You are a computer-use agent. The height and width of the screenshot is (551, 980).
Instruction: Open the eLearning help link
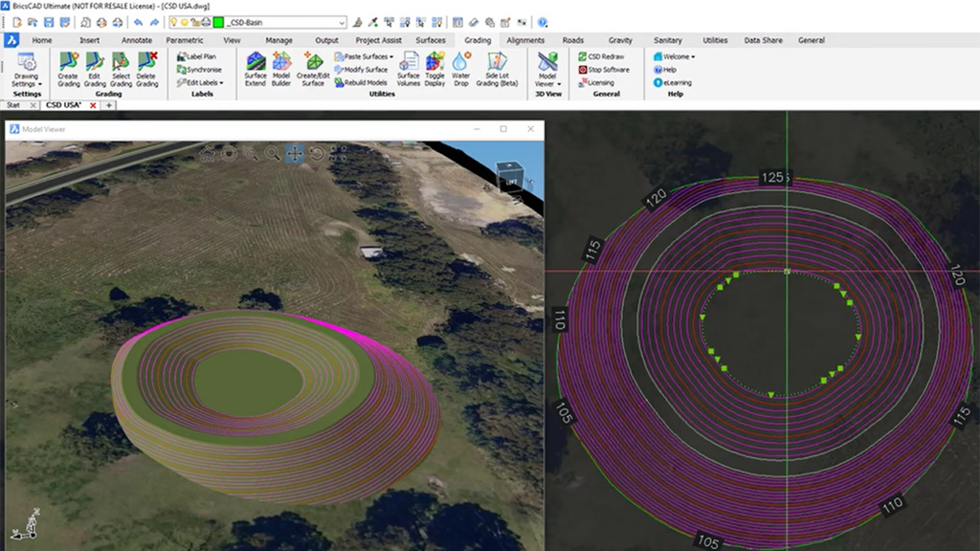tap(675, 82)
